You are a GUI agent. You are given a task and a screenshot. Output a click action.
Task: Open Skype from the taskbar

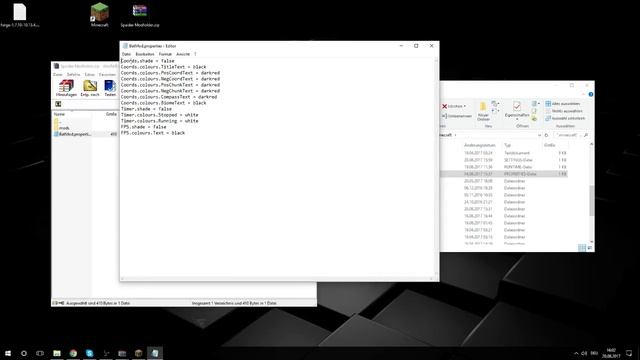[89, 353]
